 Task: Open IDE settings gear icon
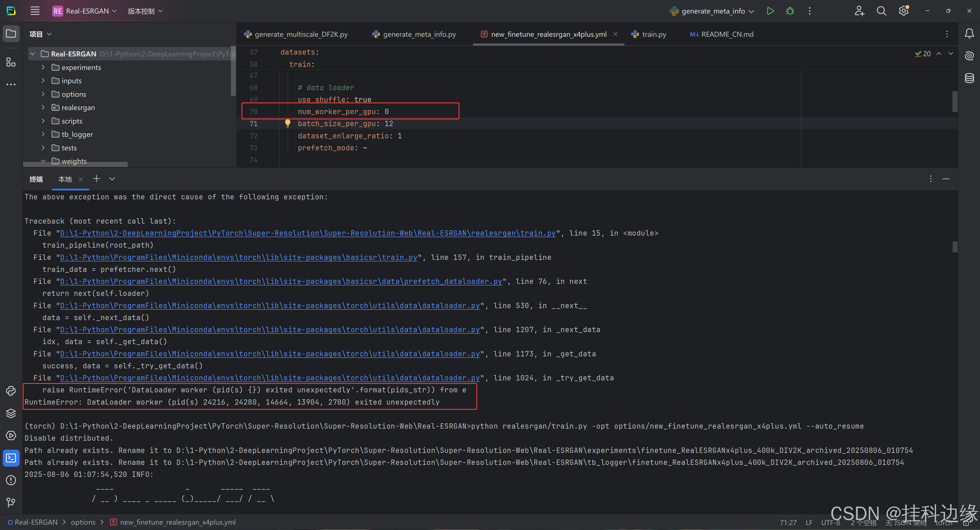pyautogui.click(x=903, y=11)
